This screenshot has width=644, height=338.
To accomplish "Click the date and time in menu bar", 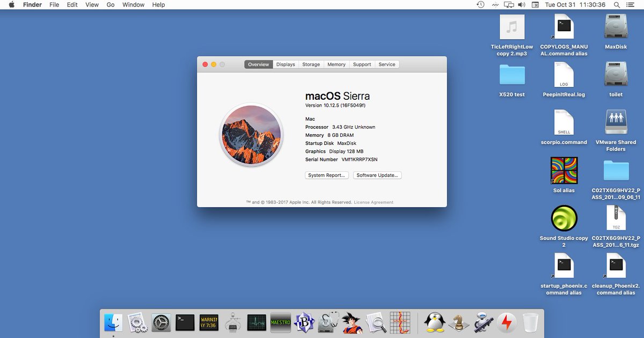I will [575, 5].
